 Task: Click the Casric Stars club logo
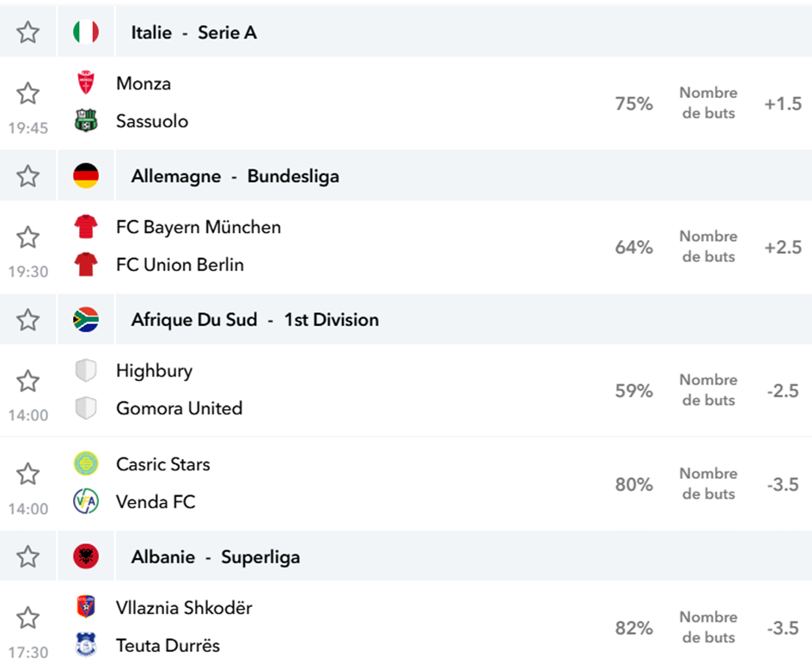[x=86, y=463]
